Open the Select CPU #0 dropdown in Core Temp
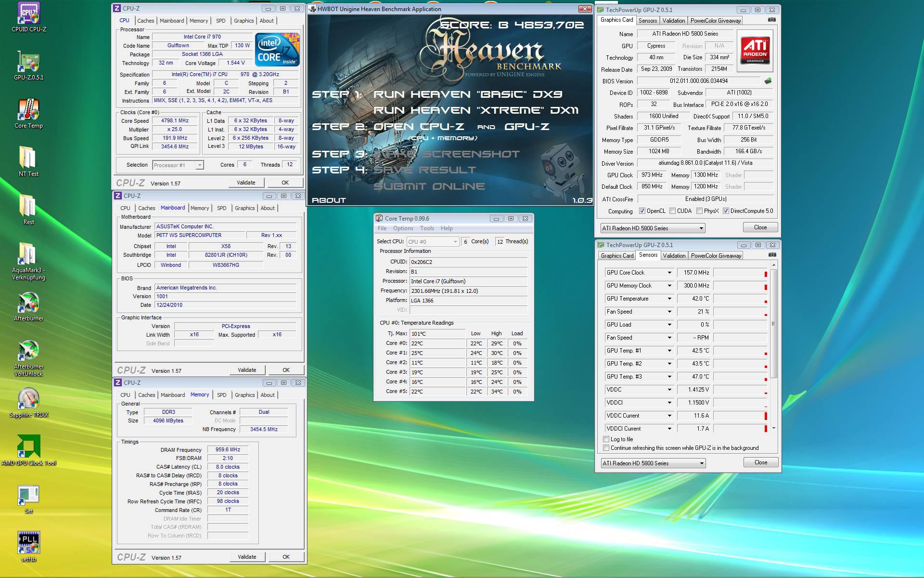 (433, 242)
